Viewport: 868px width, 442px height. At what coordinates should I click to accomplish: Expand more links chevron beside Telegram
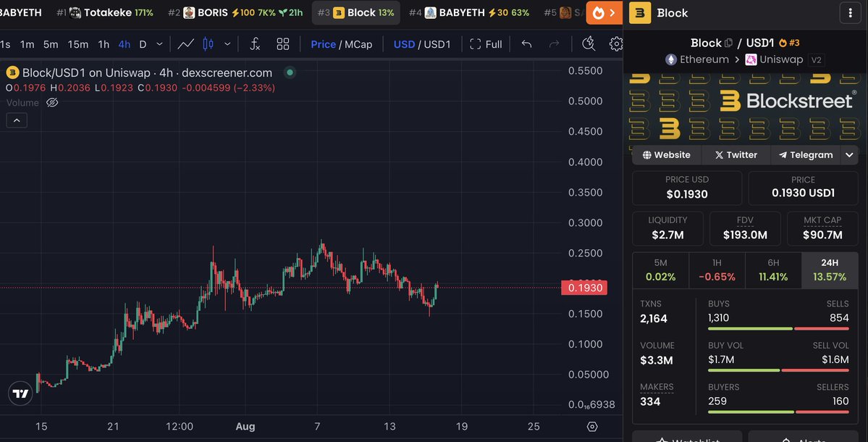849,155
